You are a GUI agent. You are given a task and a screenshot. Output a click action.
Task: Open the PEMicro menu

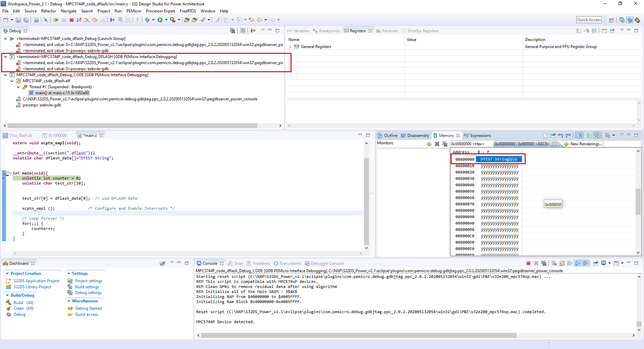(133, 11)
